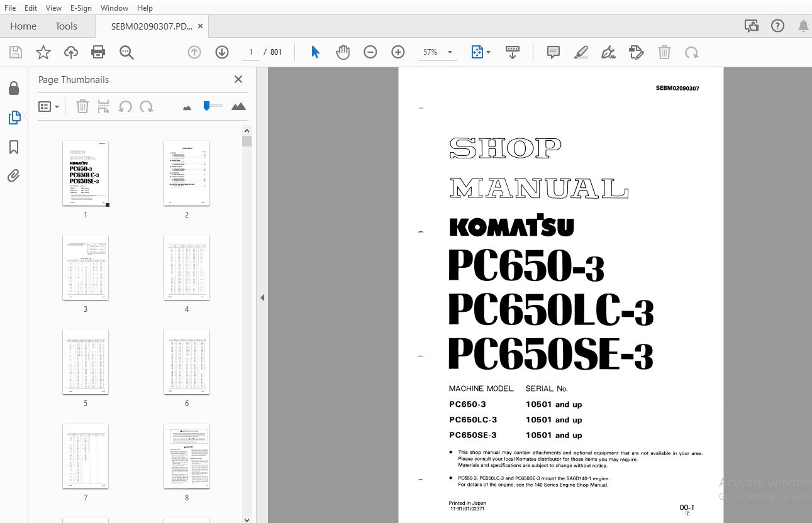Screen dimensions: 812x523
Task: Switch to the Tools tab
Action: 66,26
